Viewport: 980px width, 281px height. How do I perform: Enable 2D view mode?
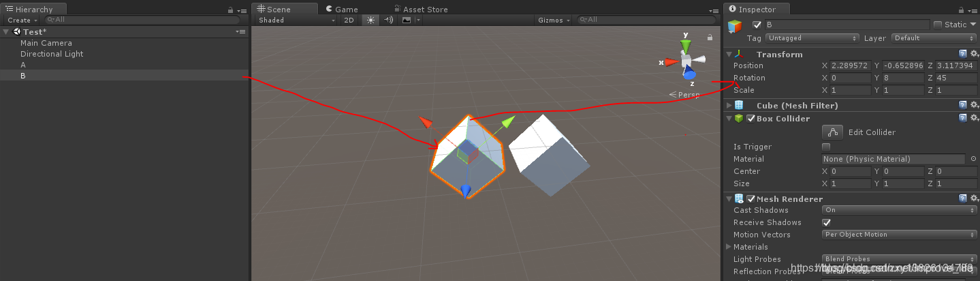pyautogui.click(x=349, y=20)
